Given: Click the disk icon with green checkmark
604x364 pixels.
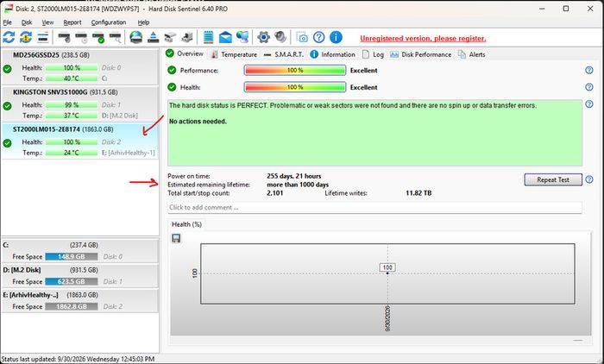Looking at the screenshot, I should point(98,37).
